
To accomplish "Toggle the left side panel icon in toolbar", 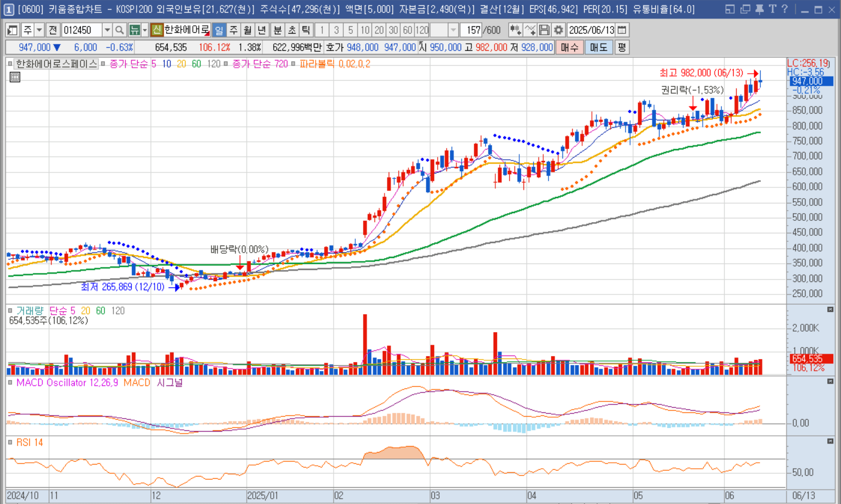I will click(12, 30).
